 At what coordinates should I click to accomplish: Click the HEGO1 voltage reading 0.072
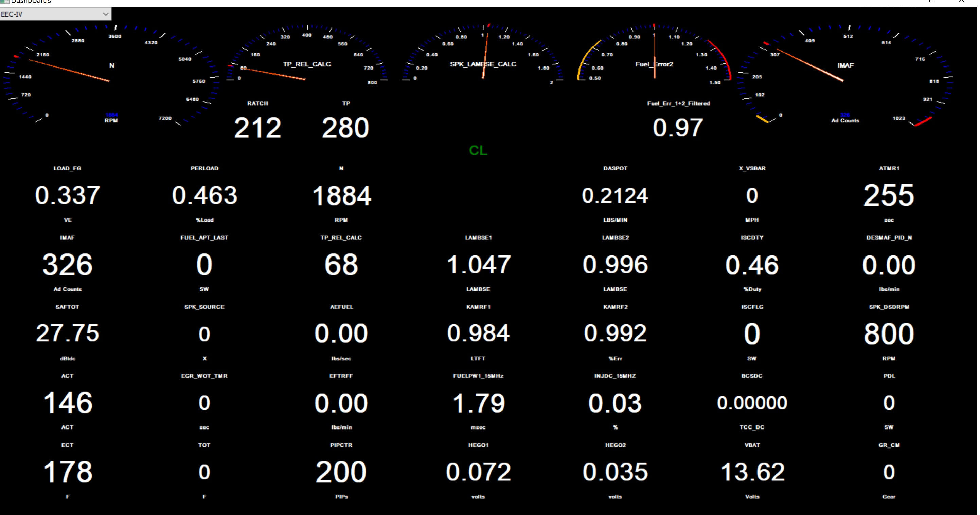(x=478, y=472)
